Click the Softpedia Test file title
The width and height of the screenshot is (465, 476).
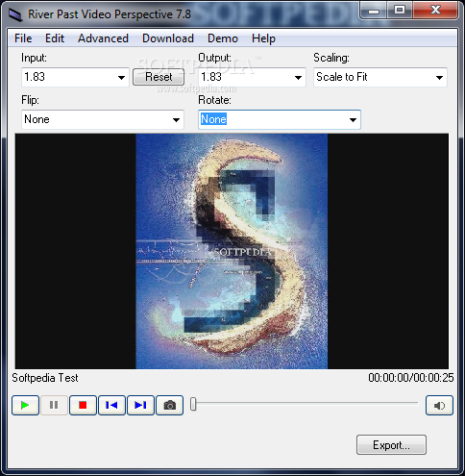point(45,378)
